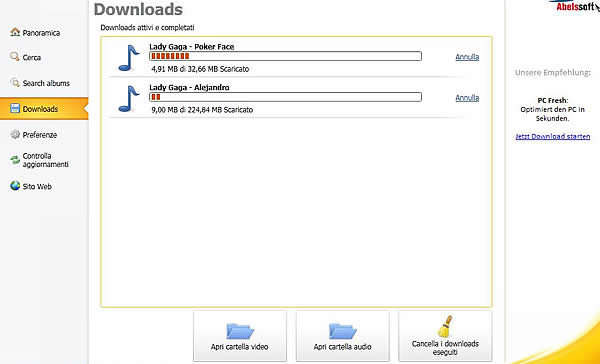Click the Cerca magnifier icon
600x364 pixels.
coord(15,57)
